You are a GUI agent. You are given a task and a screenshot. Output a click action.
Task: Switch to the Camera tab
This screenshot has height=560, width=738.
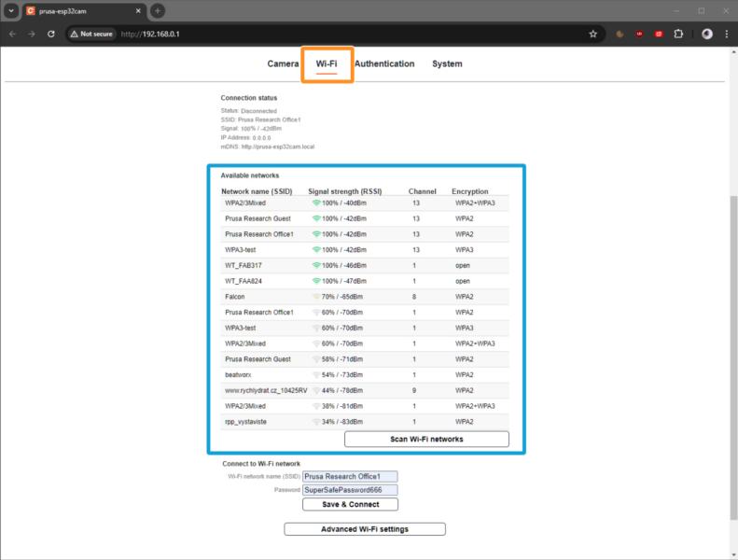coord(283,64)
